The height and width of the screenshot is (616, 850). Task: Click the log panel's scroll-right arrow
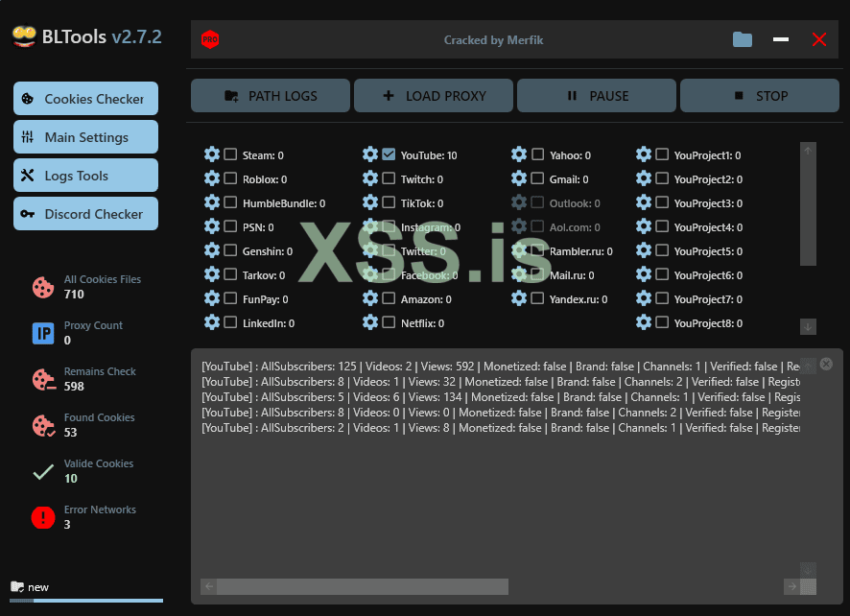tap(791, 586)
